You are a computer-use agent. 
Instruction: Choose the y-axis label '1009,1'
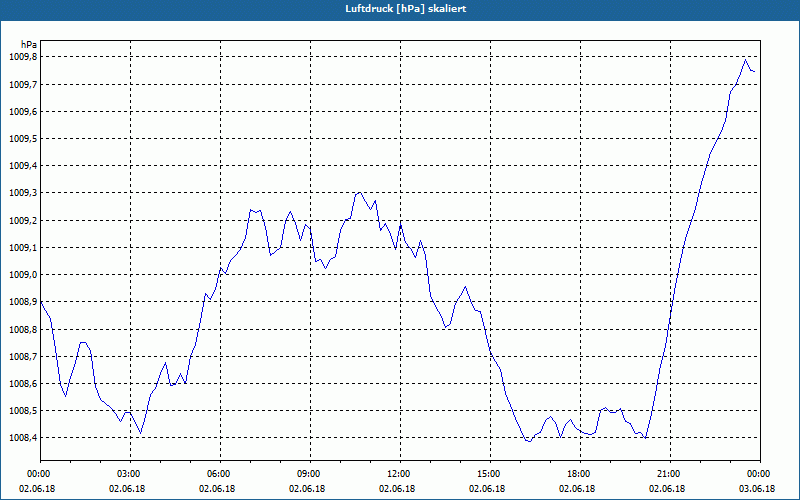[x=23, y=247]
